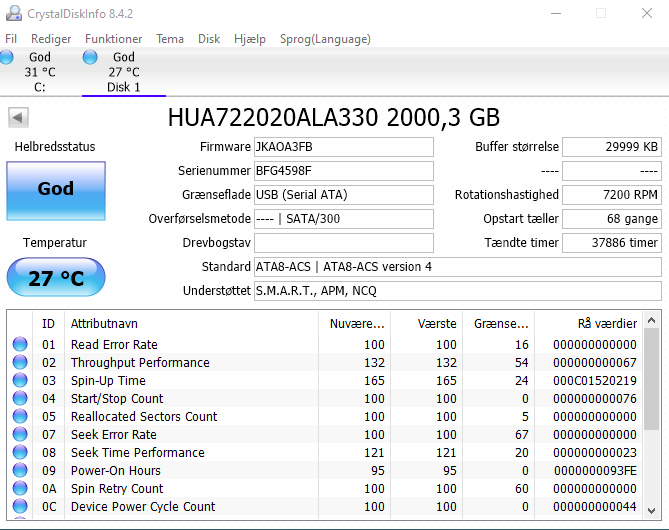
Task: Click the ID column header
Action: tap(48, 323)
